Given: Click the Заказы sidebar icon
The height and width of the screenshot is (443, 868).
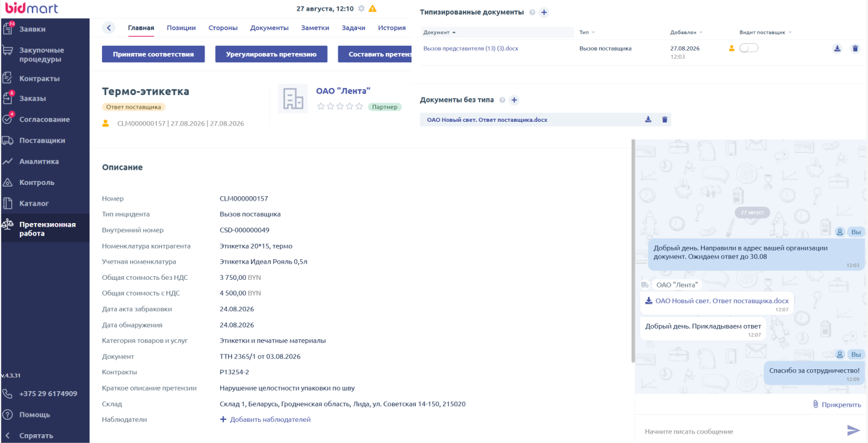Looking at the screenshot, I should 8,98.
